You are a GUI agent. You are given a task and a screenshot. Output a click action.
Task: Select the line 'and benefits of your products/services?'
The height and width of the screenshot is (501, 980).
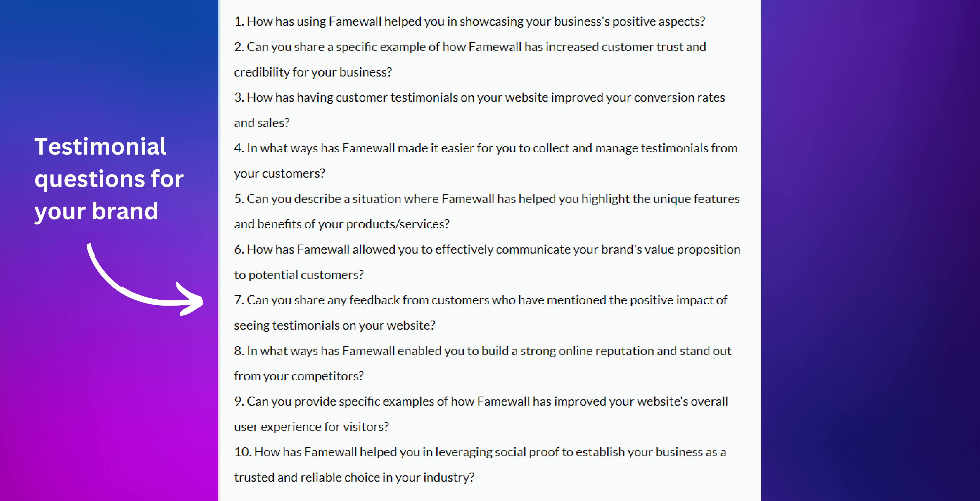click(x=342, y=224)
